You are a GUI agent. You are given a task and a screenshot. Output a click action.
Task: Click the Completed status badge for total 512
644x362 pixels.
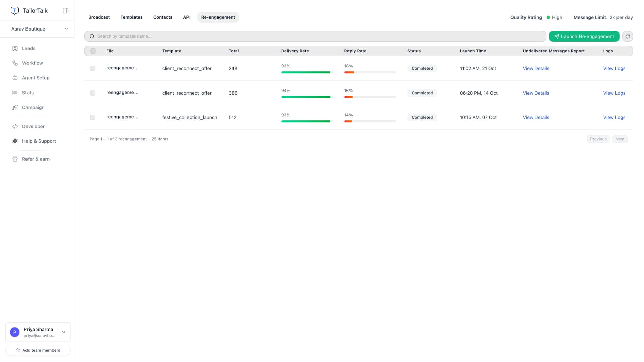click(422, 117)
